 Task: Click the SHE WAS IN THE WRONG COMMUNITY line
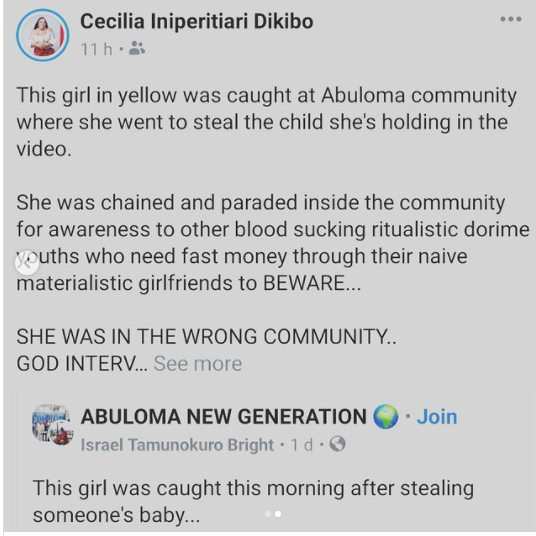206,336
